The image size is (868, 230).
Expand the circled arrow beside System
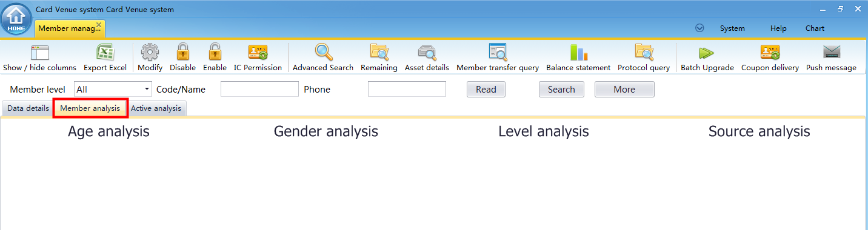(x=699, y=28)
